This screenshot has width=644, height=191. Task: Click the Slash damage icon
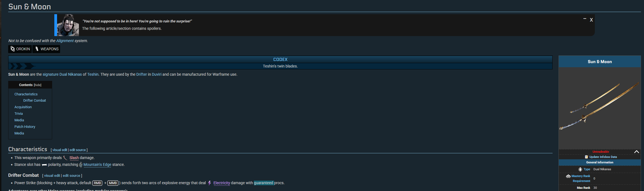click(65, 158)
